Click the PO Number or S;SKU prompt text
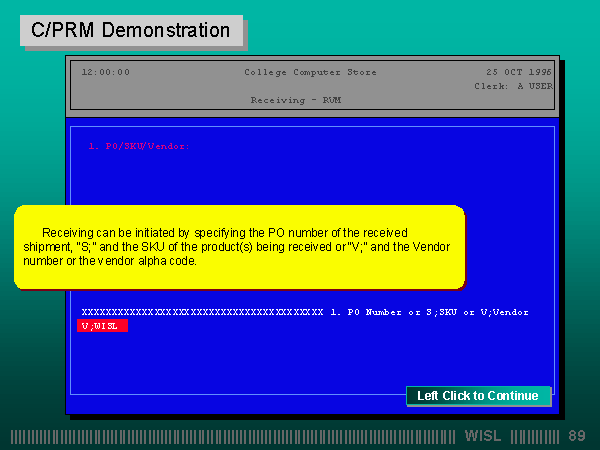This screenshot has width=600, height=450. point(428,312)
